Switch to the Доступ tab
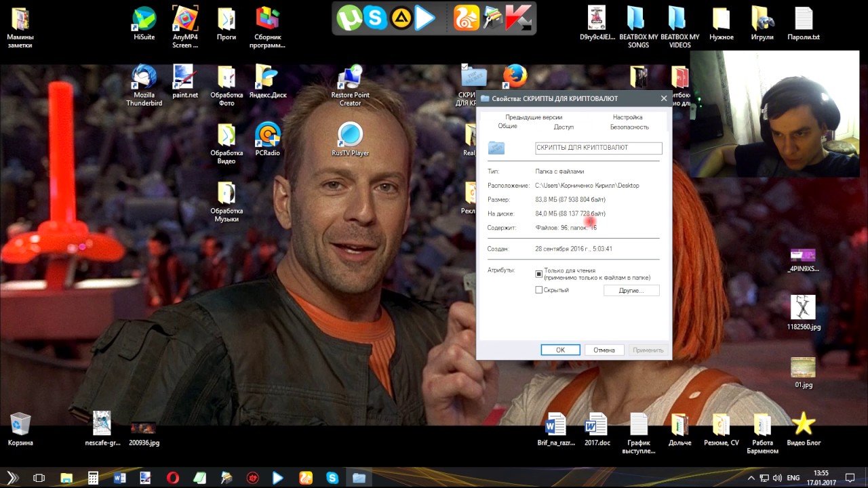The height and width of the screenshot is (488, 868). 564,127
